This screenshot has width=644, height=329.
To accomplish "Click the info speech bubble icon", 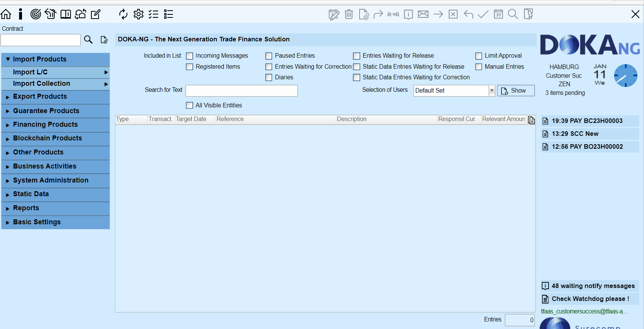I will tap(408, 14).
